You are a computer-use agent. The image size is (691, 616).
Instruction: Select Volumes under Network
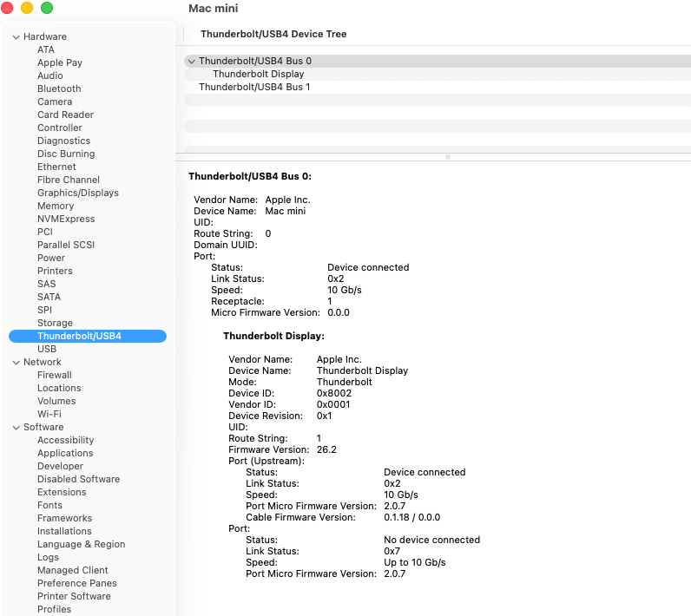pyautogui.click(x=56, y=401)
